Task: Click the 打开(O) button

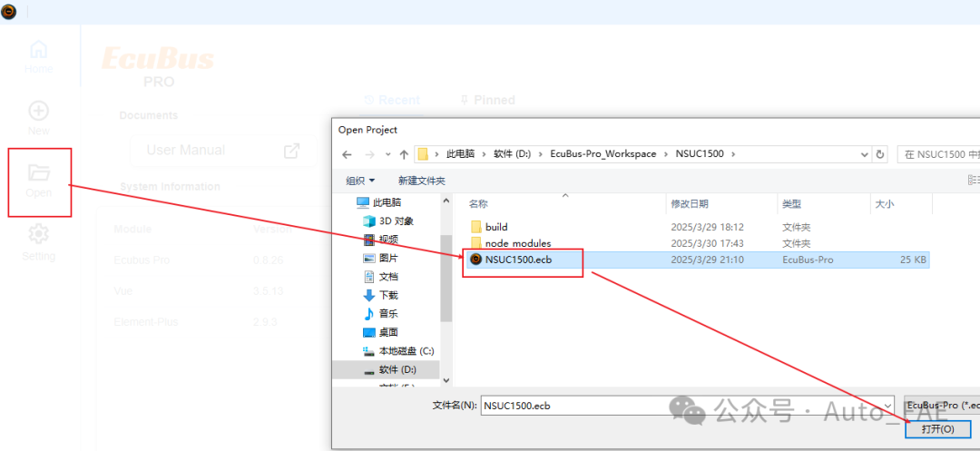Action: 938,429
